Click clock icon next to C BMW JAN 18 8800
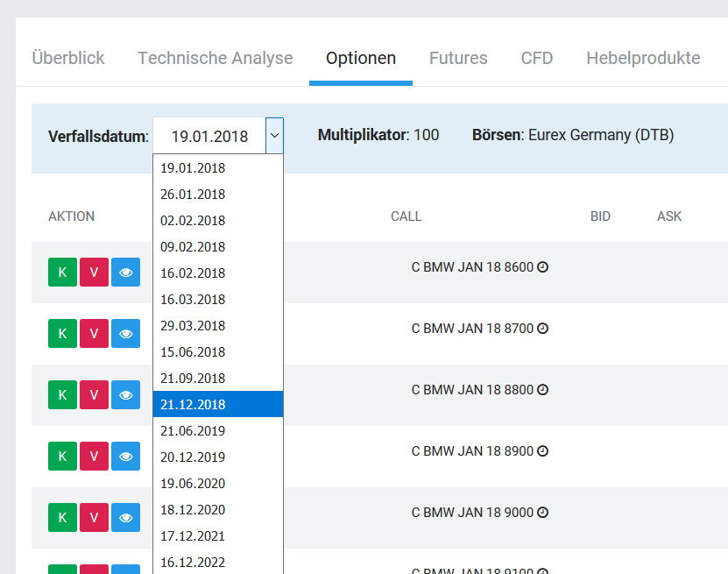The image size is (728, 574). pyautogui.click(x=543, y=390)
